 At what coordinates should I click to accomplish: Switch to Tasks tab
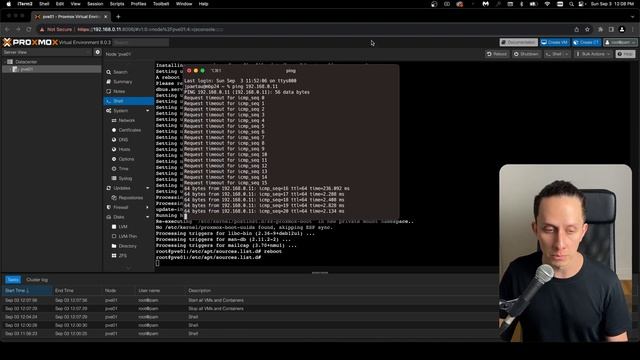click(13, 280)
